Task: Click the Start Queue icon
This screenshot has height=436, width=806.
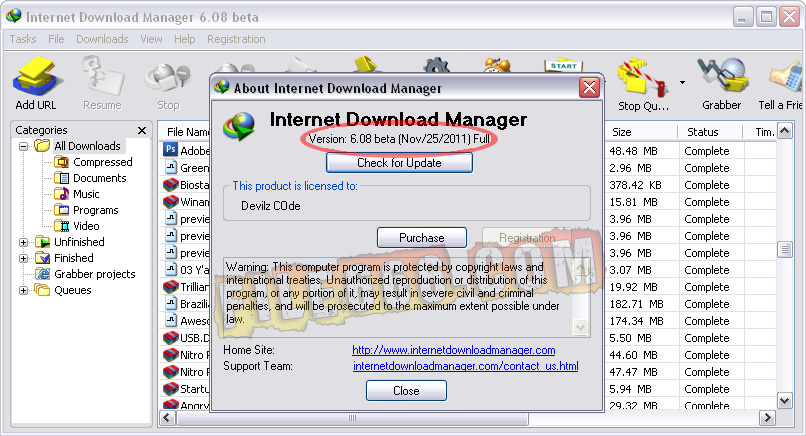Action: 563,66
